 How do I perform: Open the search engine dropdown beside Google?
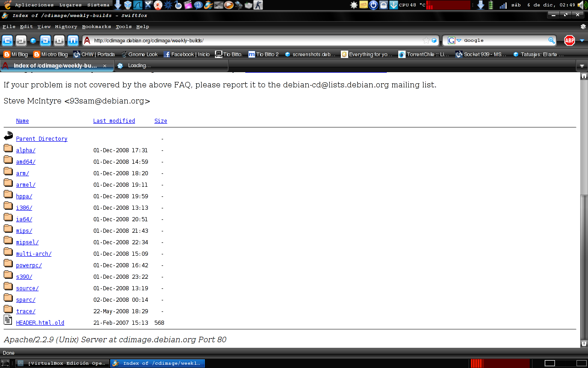click(x=458, y=40)
